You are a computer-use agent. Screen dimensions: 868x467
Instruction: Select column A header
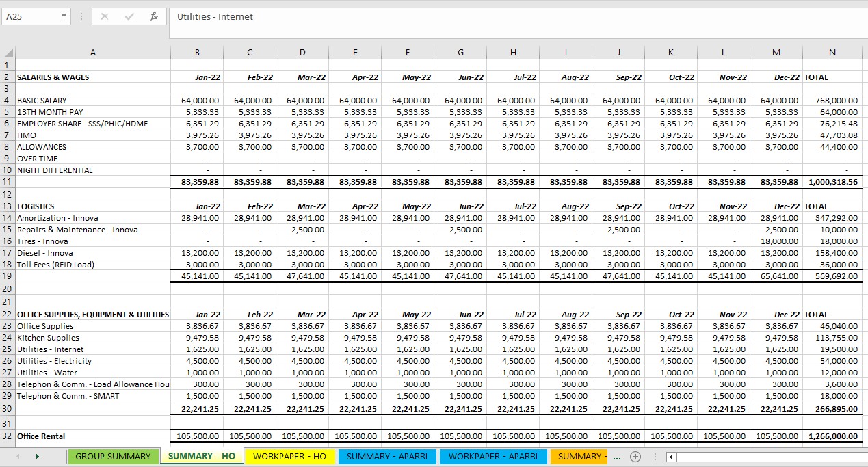point(93,53)
